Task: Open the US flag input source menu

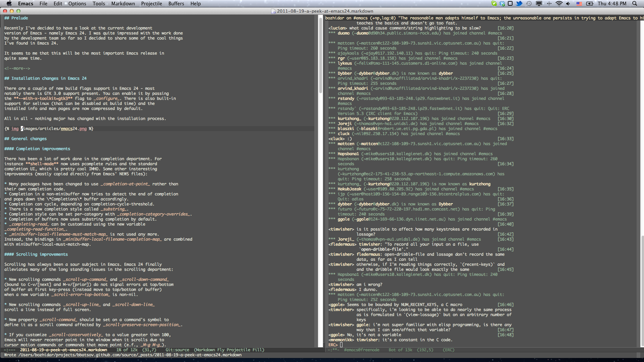Action: 579,4
